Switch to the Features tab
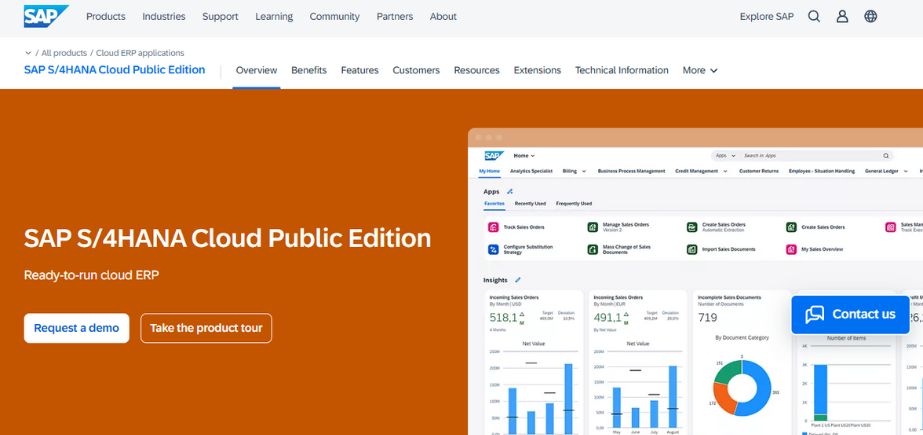The width and height of the screenshot is (923, 435). [360, 70]
